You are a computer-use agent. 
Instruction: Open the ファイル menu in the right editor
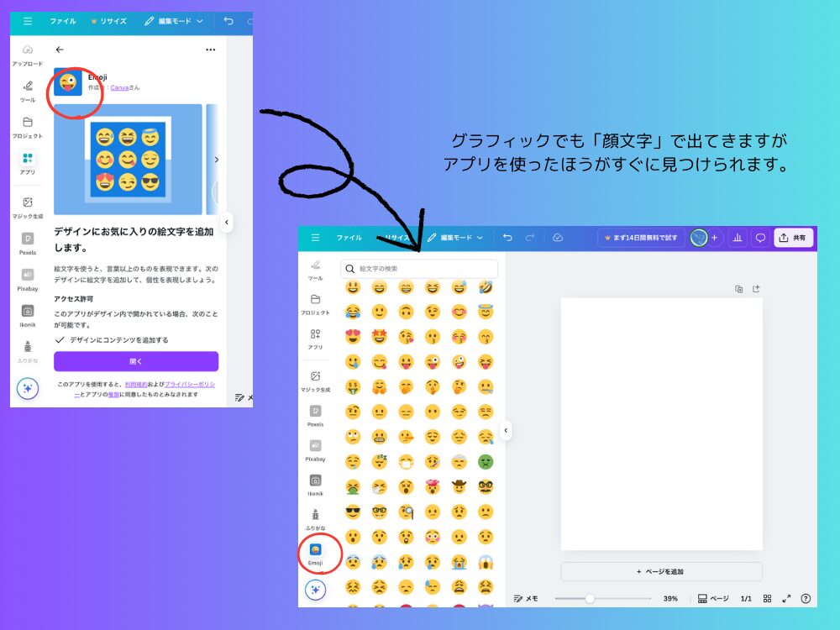pyautogui.click(x=349, y=238)
